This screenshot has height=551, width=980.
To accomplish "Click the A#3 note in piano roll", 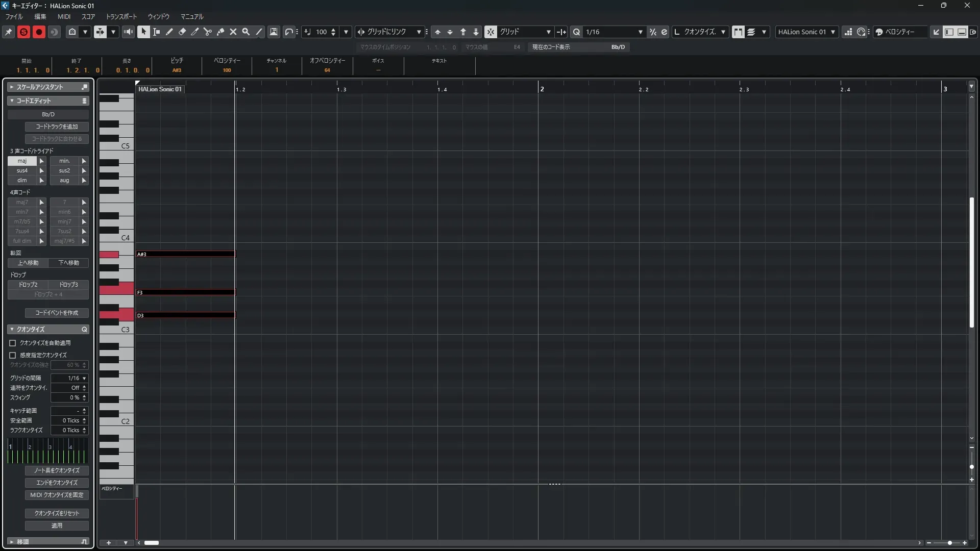I will coord(185,254).
